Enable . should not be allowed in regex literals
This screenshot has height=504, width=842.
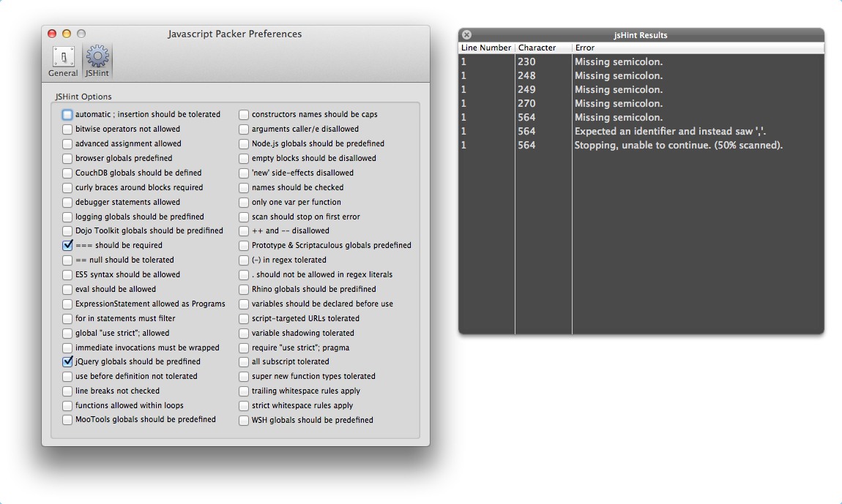click(x=244, y=275)
